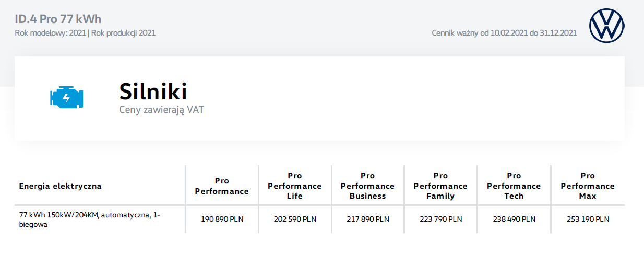Click the Pro Performance Tech column header
This screenshot has height=264, width=644.
point(514,186)
